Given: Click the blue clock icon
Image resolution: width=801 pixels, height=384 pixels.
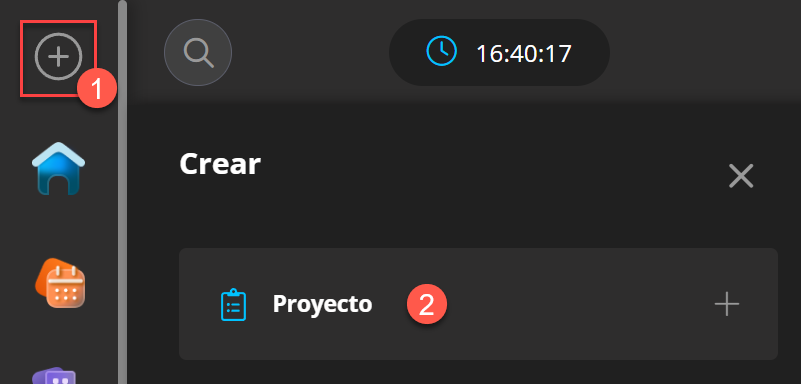Looking at the screenshot, I should (x=441, y=52).
